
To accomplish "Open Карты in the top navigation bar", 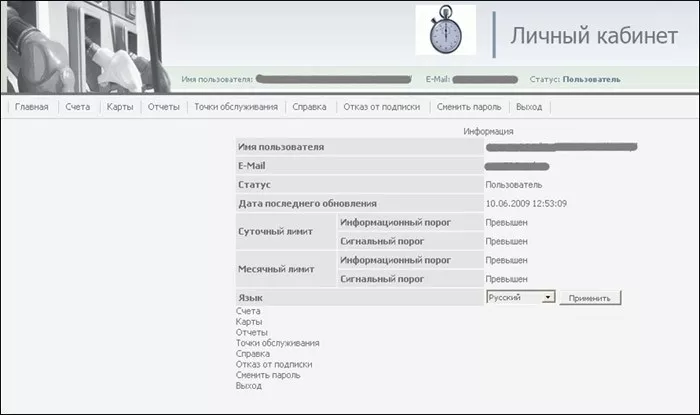I will coord(120,107).
